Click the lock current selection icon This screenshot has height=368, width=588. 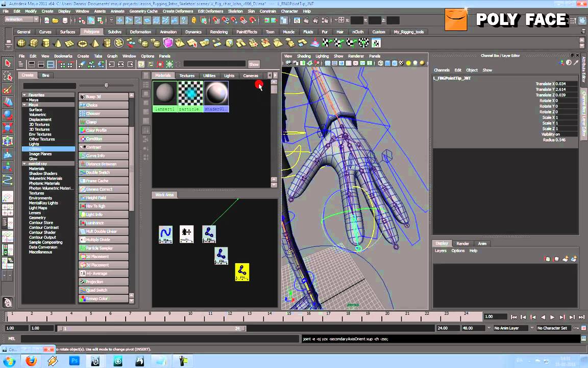[x=194, y=20]
